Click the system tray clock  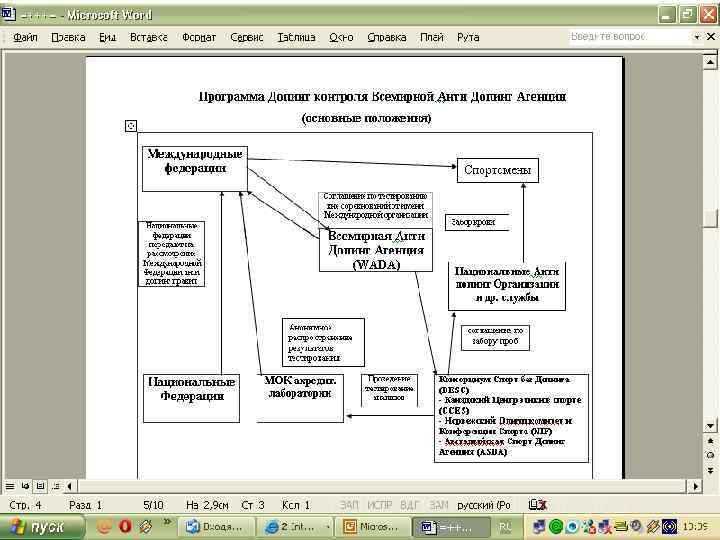tap(694, 527)
